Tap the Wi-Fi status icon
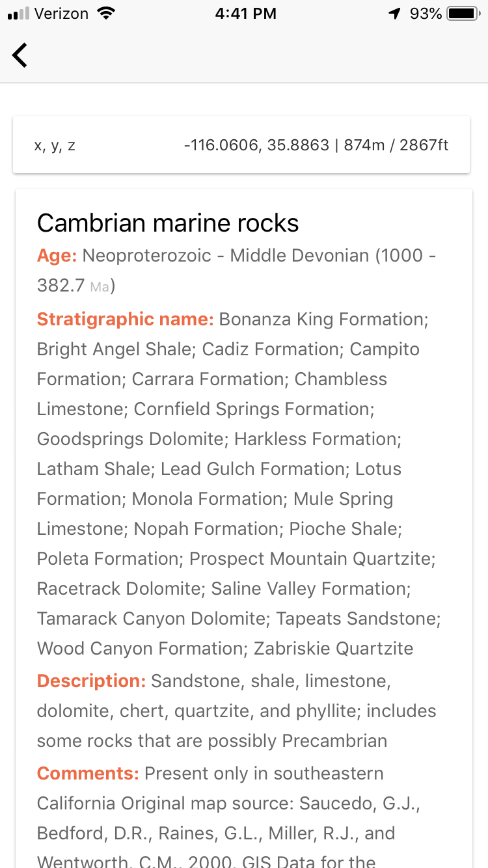The height and width of the screenshot is (868, 488). tap(105, 14)
